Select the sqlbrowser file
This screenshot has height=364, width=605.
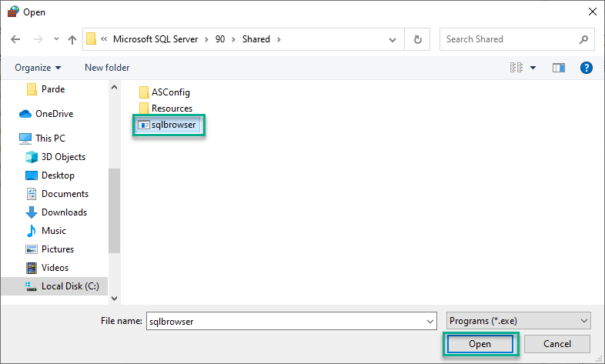[x=169, y=125]
